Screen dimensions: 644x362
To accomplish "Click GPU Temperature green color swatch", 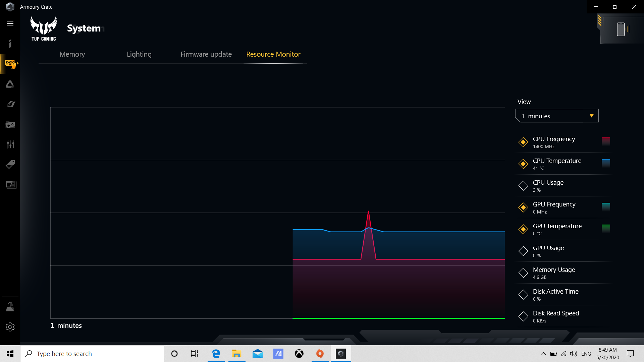I will click(x=606, y=229).
